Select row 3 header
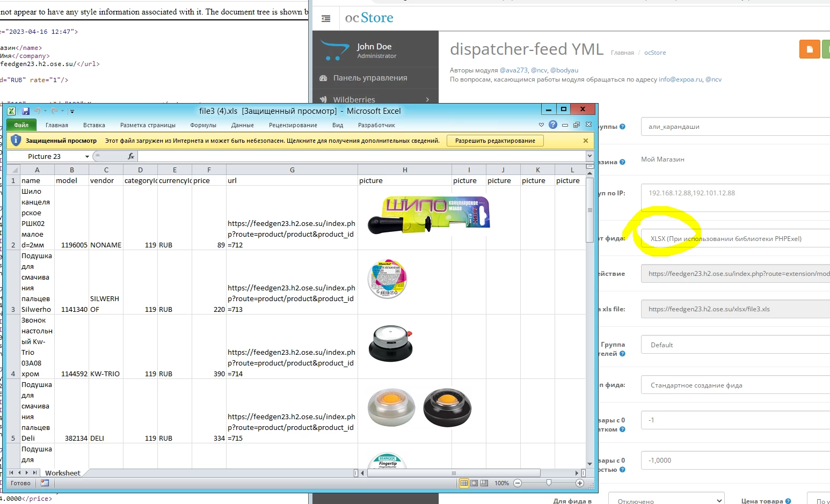 [x=13, y=282]
